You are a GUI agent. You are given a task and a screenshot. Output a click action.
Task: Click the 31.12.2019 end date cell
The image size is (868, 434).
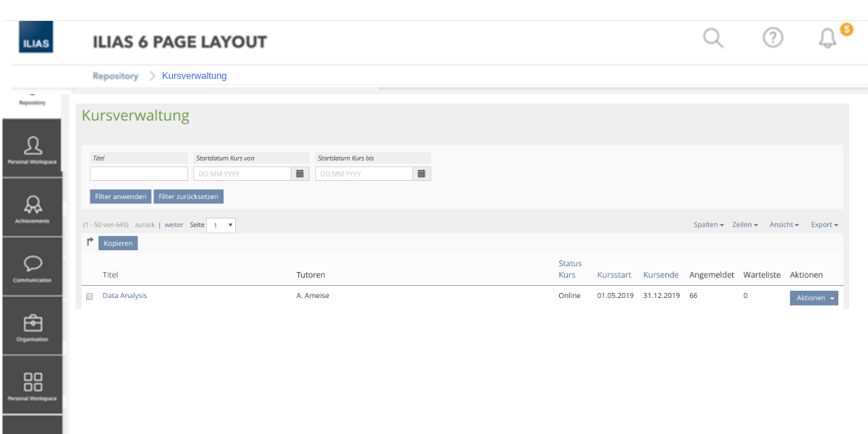[662, 296]
